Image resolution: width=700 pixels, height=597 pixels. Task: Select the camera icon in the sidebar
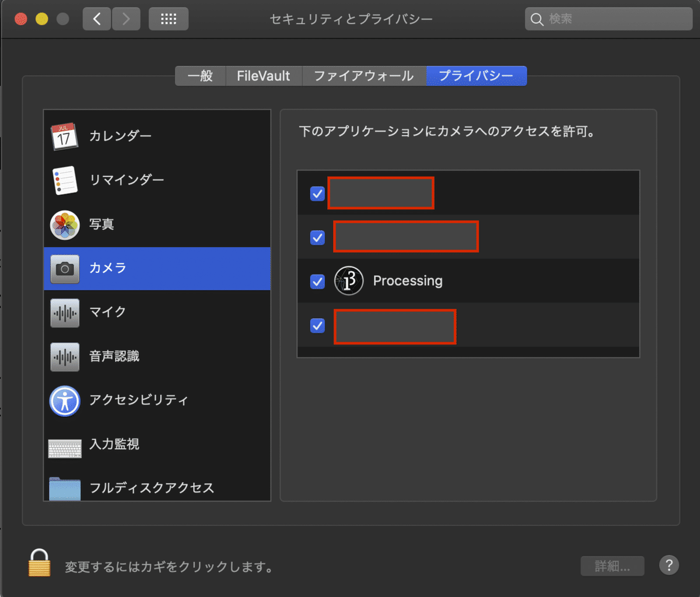coord(64,269)
